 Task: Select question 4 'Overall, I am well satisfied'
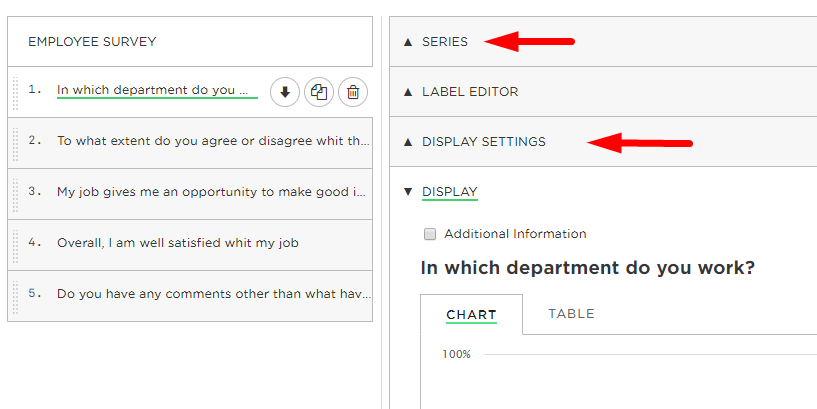point(178,243)
